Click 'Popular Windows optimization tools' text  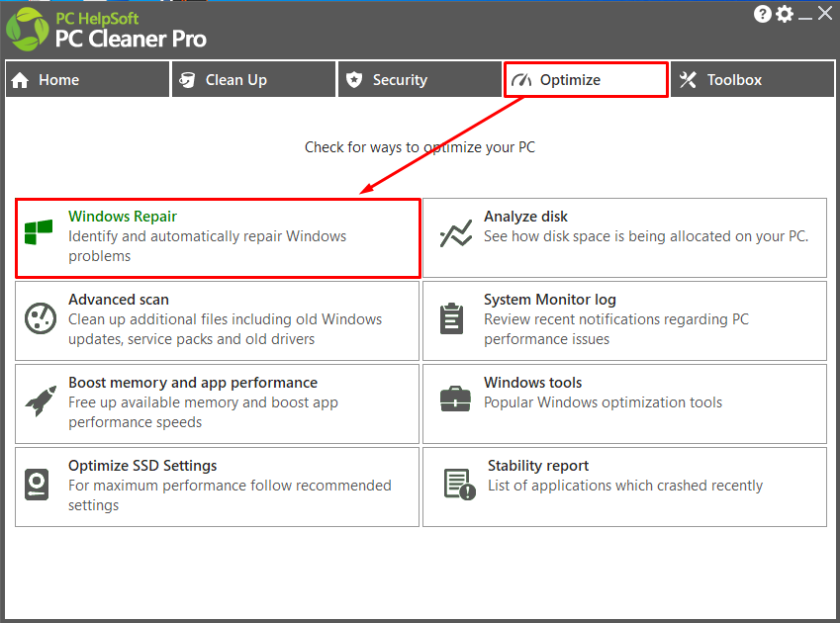(x=603, y=402)
